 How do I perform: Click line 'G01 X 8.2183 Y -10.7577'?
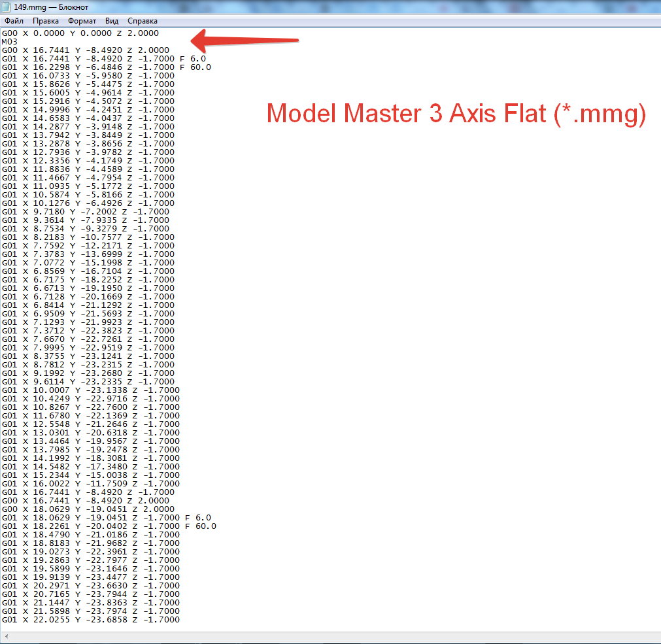88,237
